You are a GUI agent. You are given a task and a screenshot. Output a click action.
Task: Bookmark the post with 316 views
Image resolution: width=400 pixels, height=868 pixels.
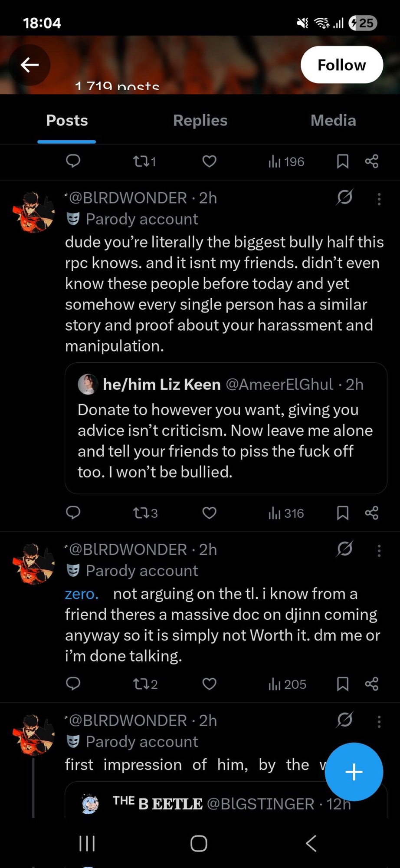coord(342,513)
